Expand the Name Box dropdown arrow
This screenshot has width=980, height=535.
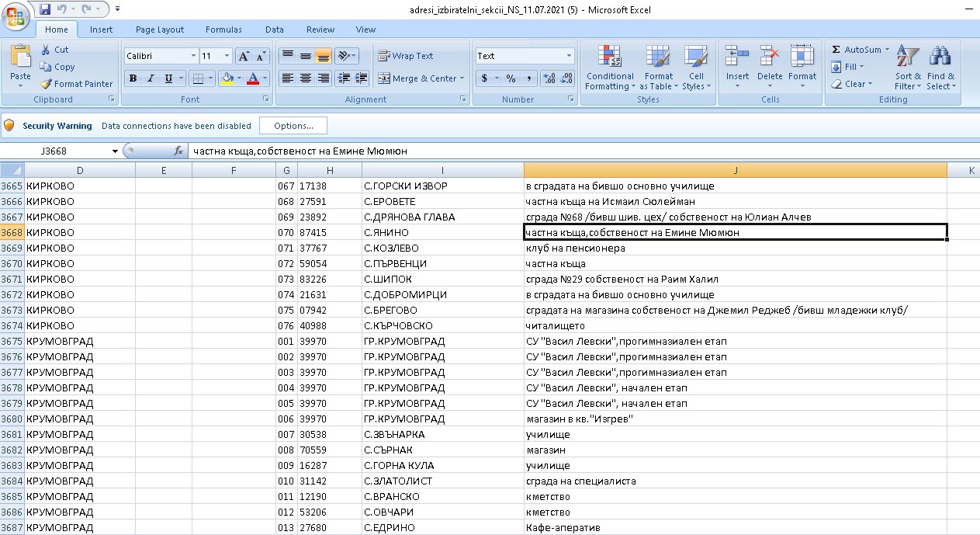point(116,151)
